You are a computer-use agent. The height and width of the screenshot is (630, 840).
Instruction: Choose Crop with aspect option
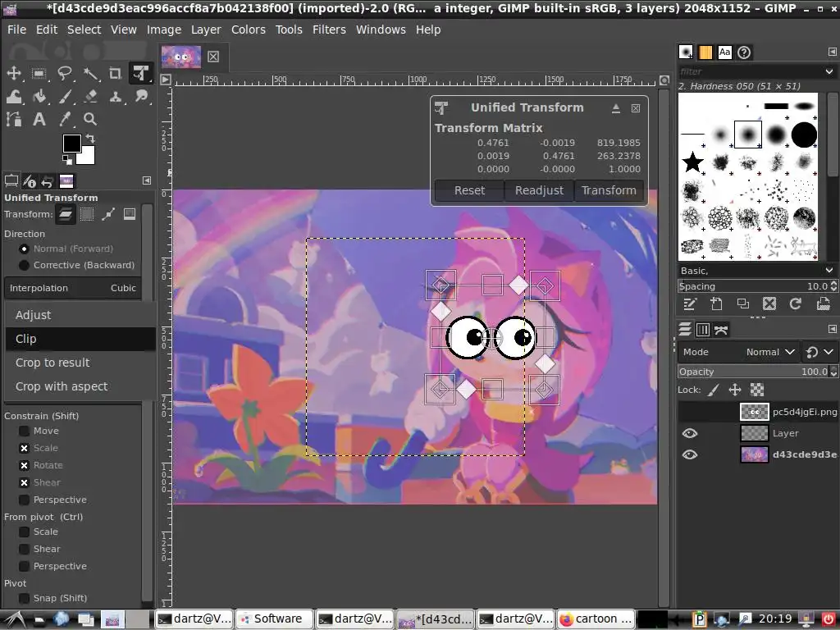point(80,386)
